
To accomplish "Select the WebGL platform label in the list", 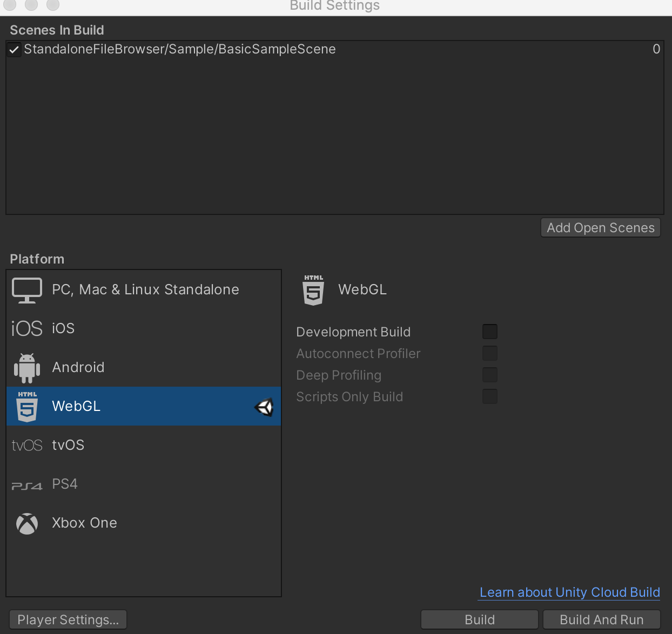I will [x=76, y=406].
